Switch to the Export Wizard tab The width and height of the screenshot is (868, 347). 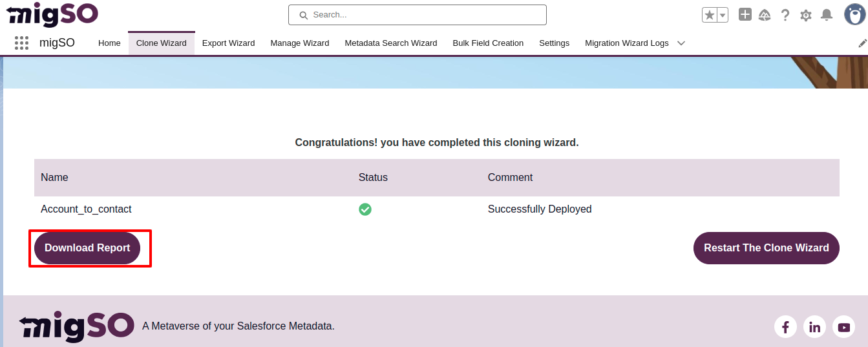point(228,43)
